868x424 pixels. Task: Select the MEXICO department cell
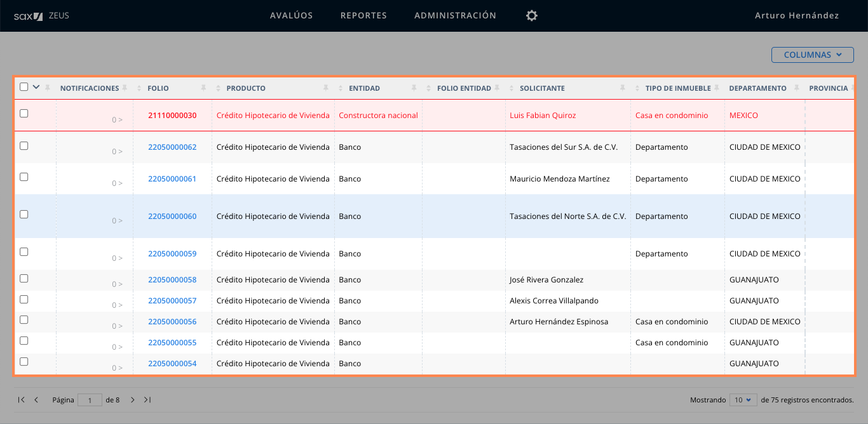(x=743, y=116)
